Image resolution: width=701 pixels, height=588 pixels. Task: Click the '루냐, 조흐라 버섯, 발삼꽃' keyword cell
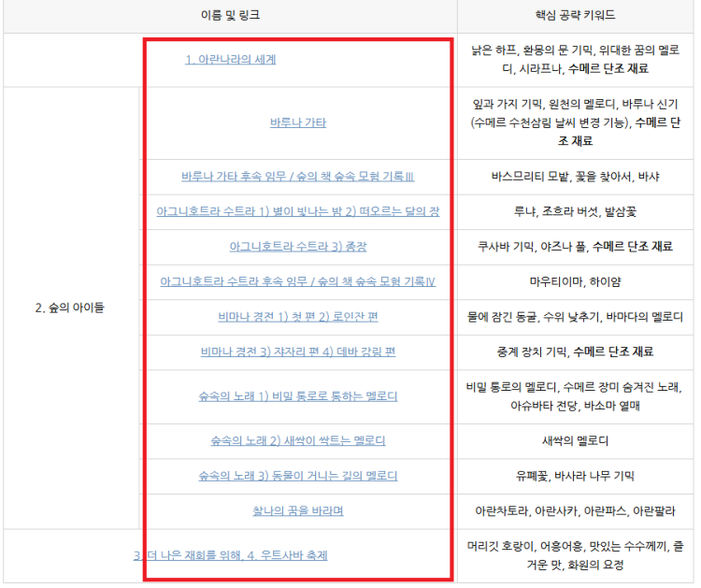coord(577,211)
